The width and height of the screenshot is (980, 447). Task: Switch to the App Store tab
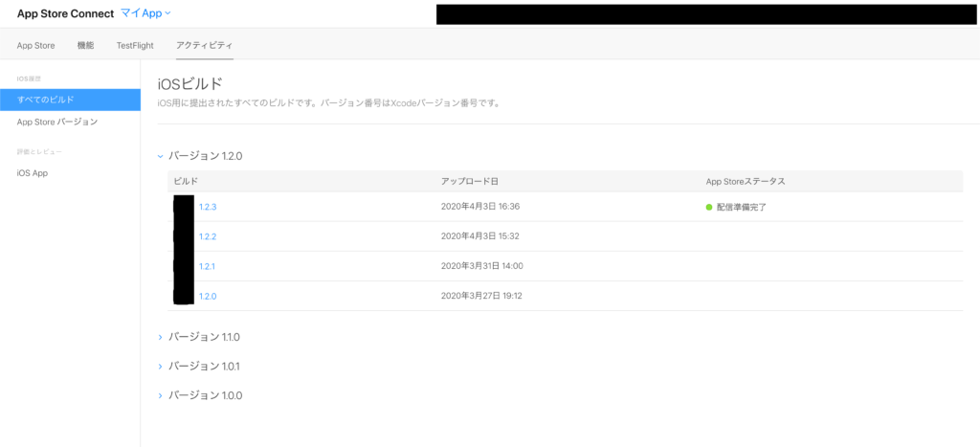[35, 45]
